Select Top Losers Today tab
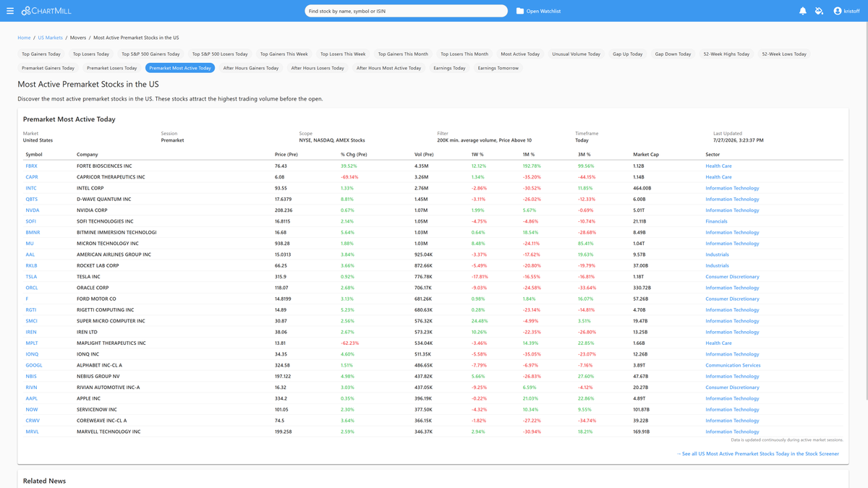868x488 pixels. [91, 54]
